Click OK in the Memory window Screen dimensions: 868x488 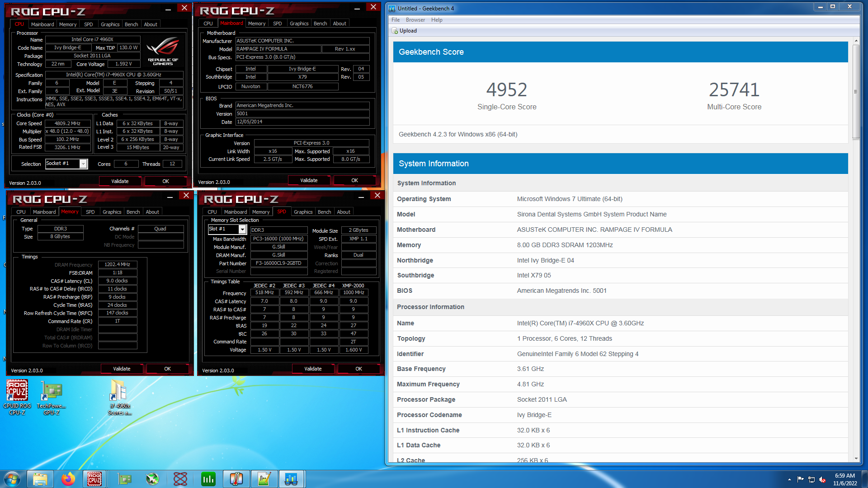click(x=167, y=369)
